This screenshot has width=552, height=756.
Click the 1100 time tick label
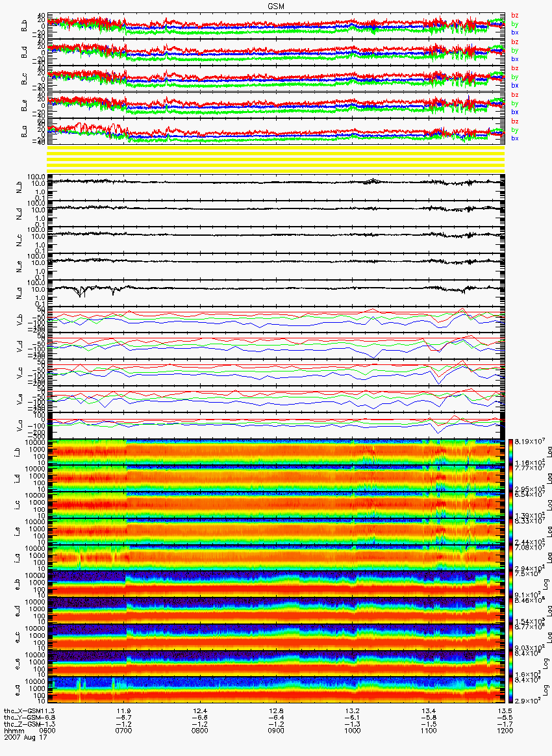[429, 730]
